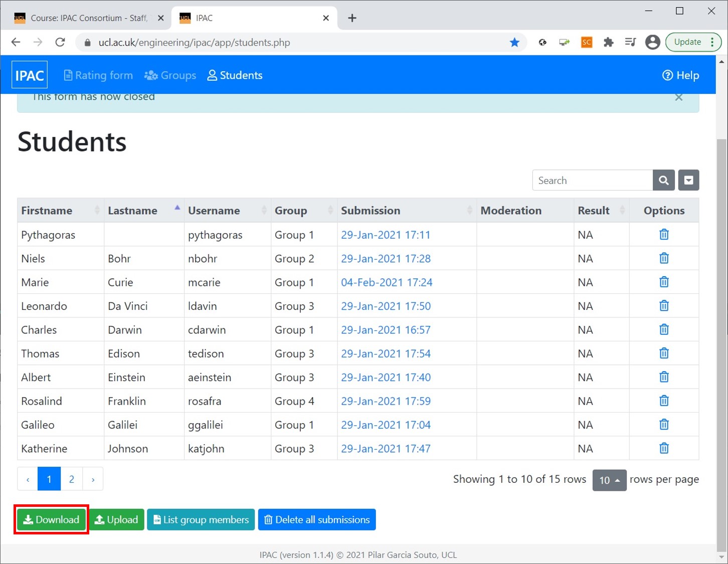728x564 pixels.
Task: Click the search magnifier button
Action: coord(663,180)
